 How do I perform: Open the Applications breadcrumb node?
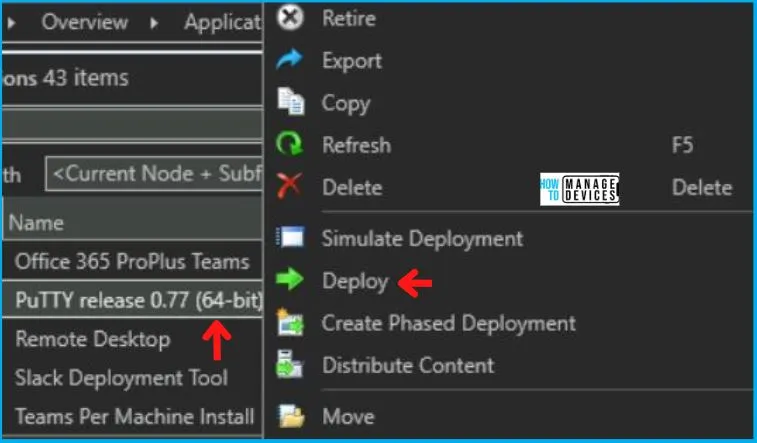(x=223, y=22)
